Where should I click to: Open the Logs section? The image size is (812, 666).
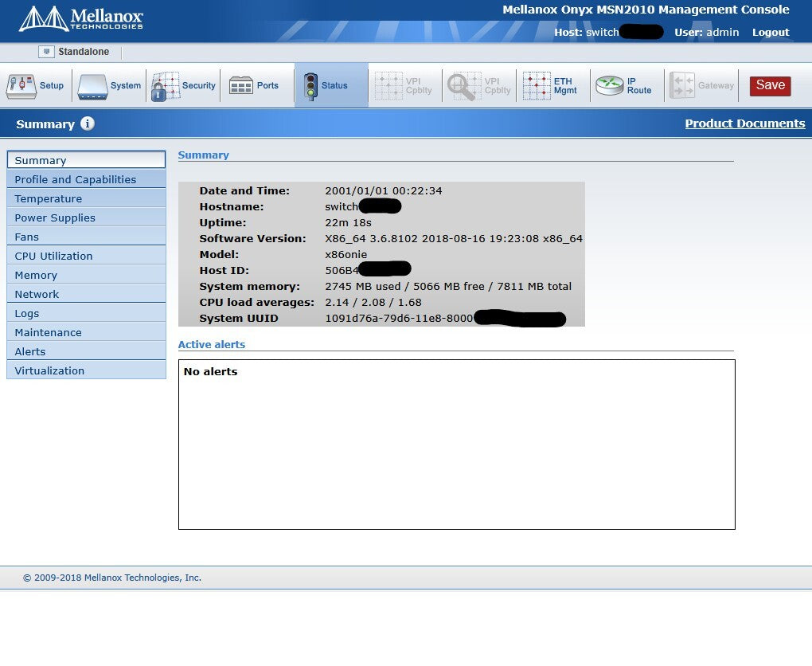[27, 313]
